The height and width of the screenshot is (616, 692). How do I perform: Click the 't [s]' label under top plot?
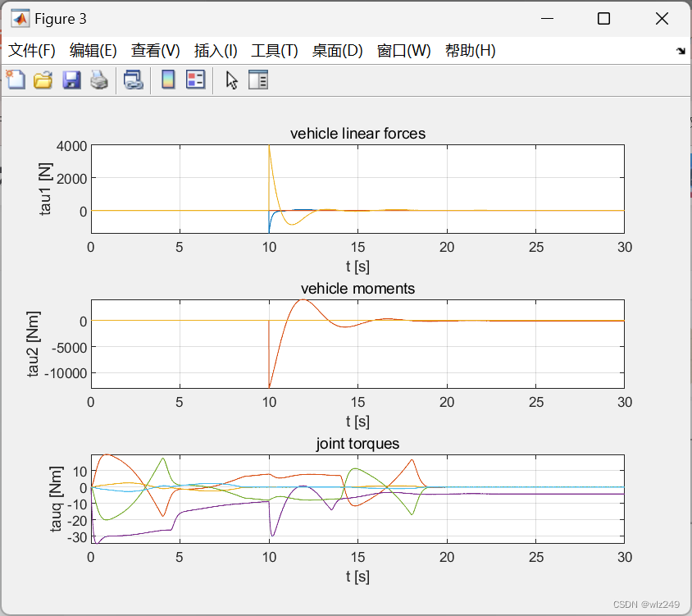pyautogui.click(x=357, y=267)
